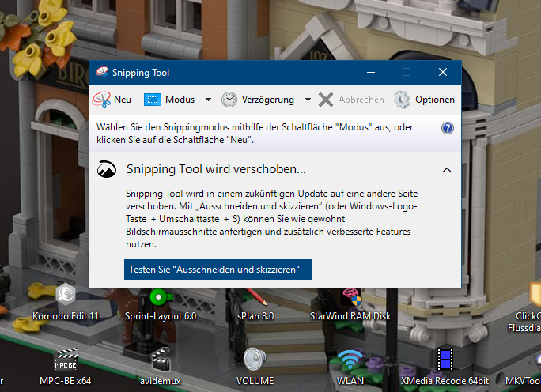
Task: Open the blue help question mark
Action: click(x=448, y=128)
